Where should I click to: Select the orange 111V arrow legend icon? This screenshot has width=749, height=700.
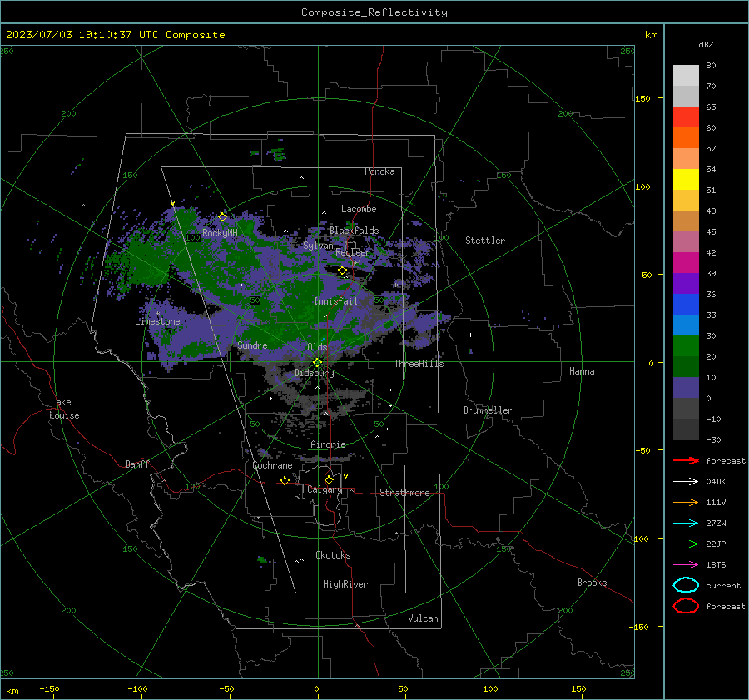pos(686,502)
